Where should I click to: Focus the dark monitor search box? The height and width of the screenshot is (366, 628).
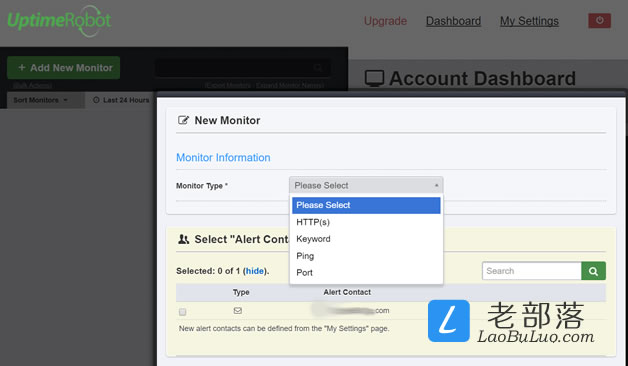(242, 68)
